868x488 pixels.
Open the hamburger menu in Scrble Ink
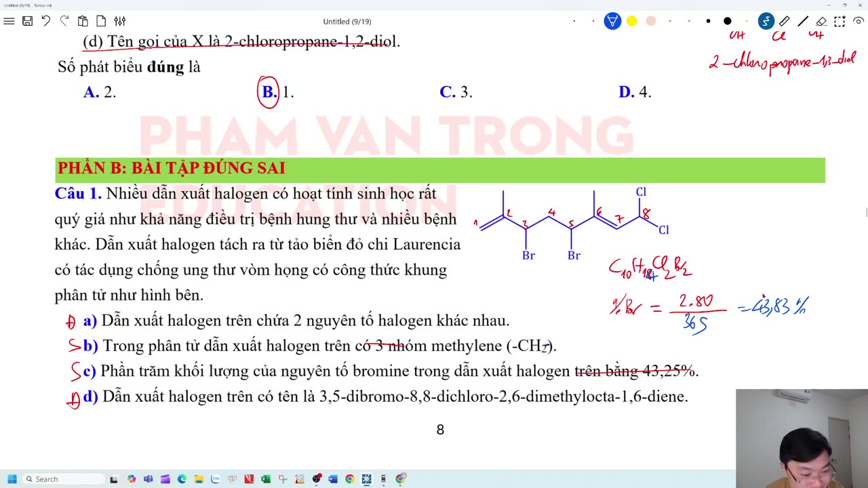coord(9,21)
